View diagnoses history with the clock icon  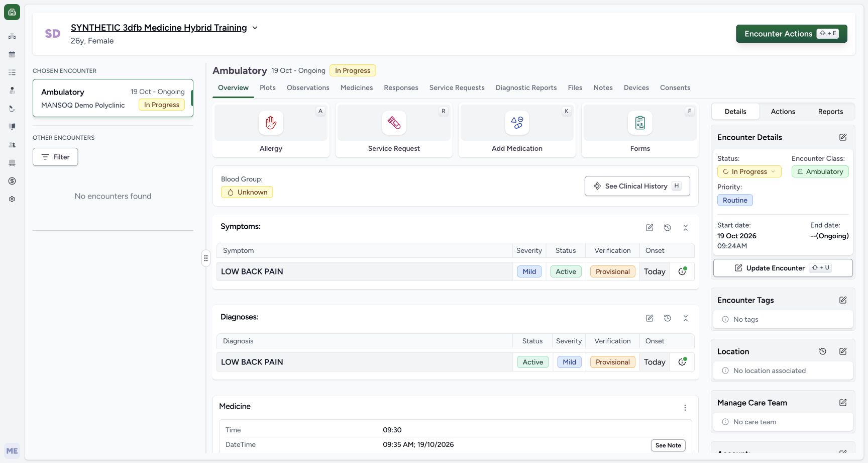[x=668, y=318]
